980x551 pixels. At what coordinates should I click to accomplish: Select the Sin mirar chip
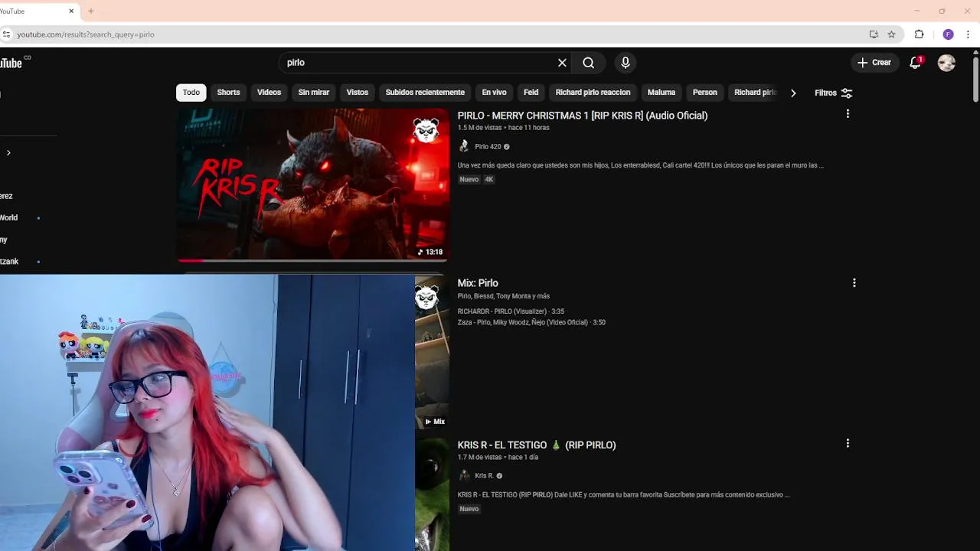[314, 93]
